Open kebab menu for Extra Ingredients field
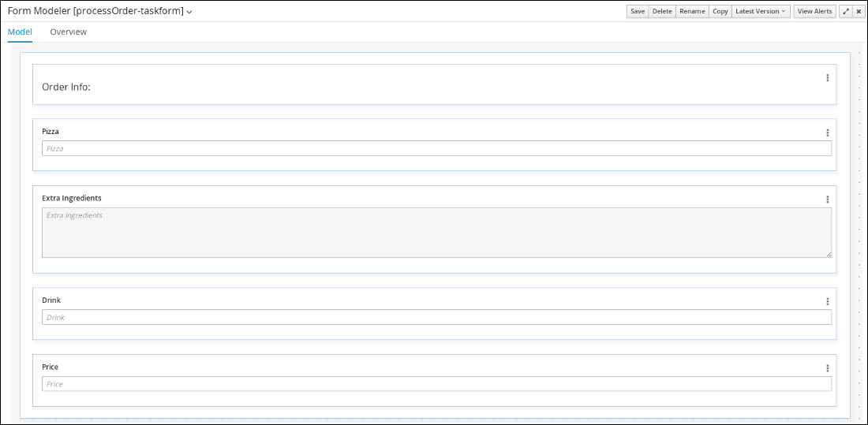The image size is (868, 425). pyautogui.click(x=827, y=199)
